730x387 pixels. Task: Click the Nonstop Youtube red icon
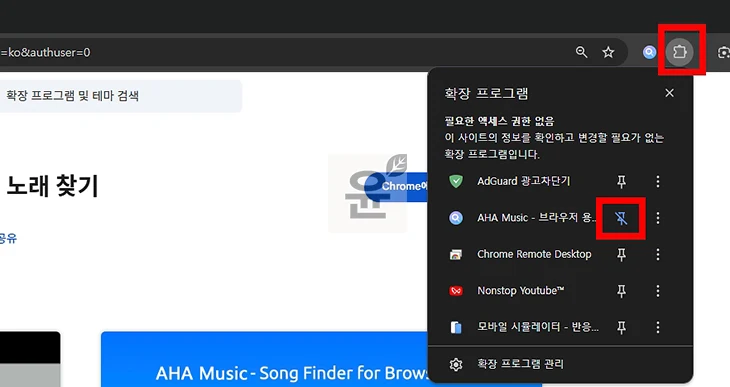(x=456, y=291)
